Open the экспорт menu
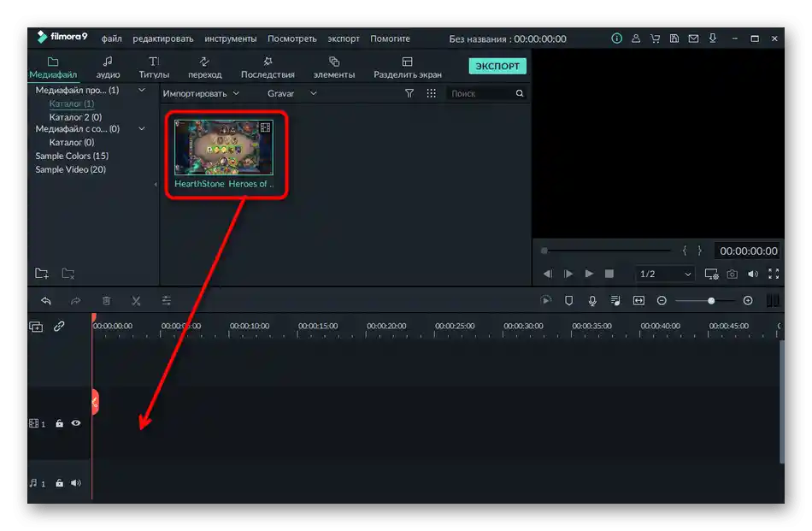 344,38
